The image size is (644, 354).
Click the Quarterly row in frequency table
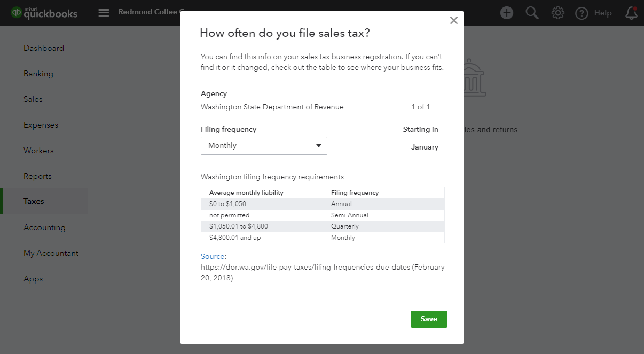point(323,226)
